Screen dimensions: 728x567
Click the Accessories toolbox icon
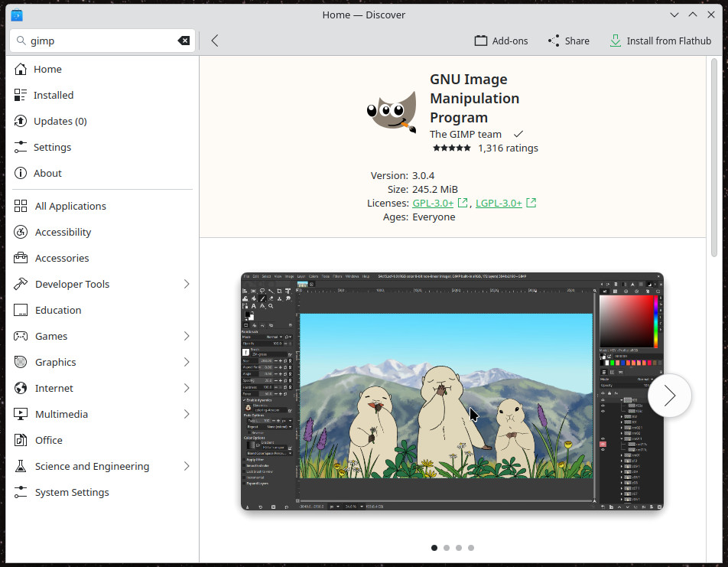(x=21, y=258)
